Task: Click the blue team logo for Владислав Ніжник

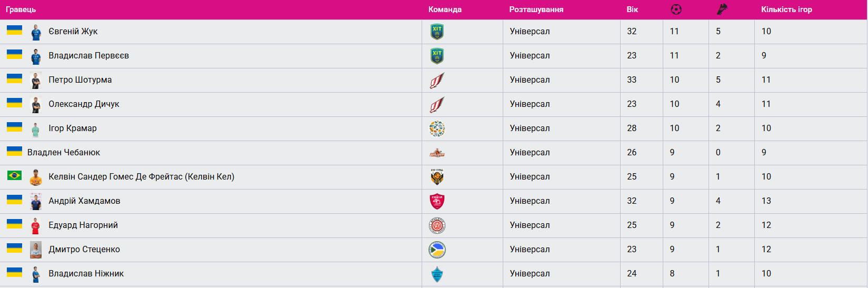Action: [437, 274]
